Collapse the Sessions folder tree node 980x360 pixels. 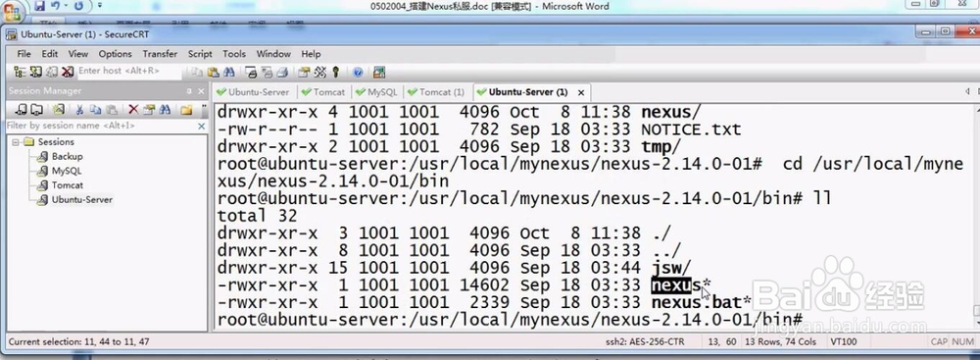pyautogui.click(x=16, y=142)
